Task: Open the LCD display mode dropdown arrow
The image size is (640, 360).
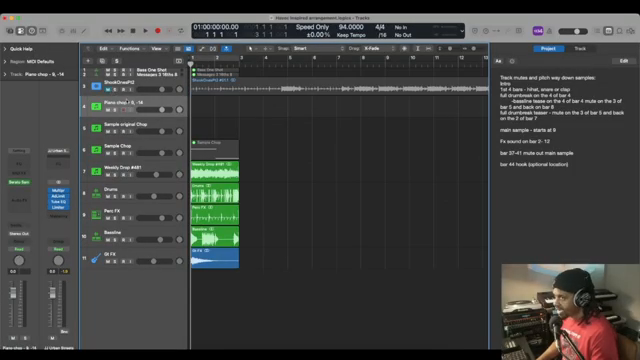Action: [x=462, y=31]
